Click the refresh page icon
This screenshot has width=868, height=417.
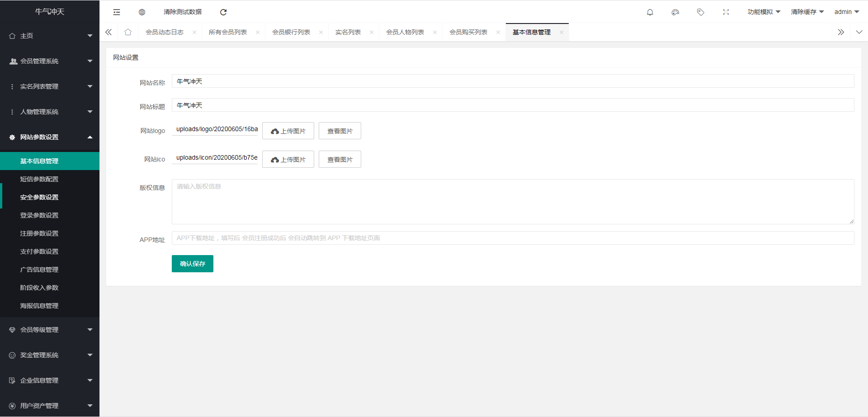[x=223, y=12]
